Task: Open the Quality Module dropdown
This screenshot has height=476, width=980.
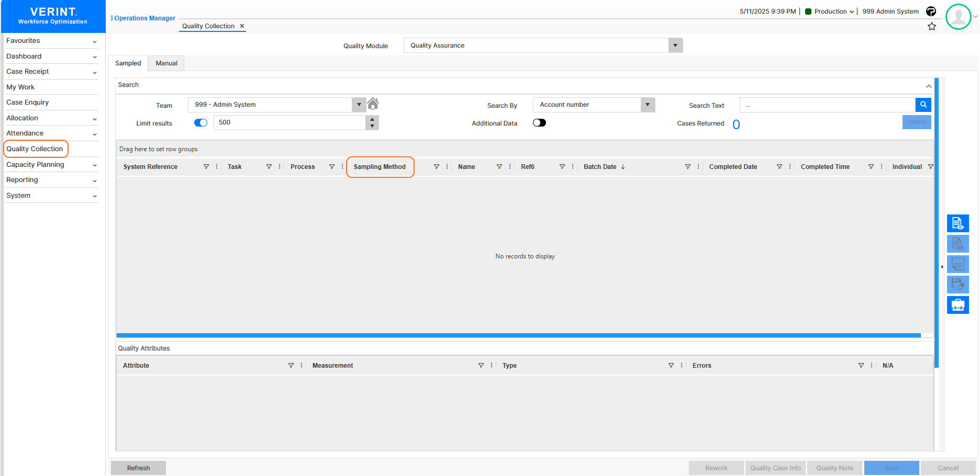Action: pos(675,46)
